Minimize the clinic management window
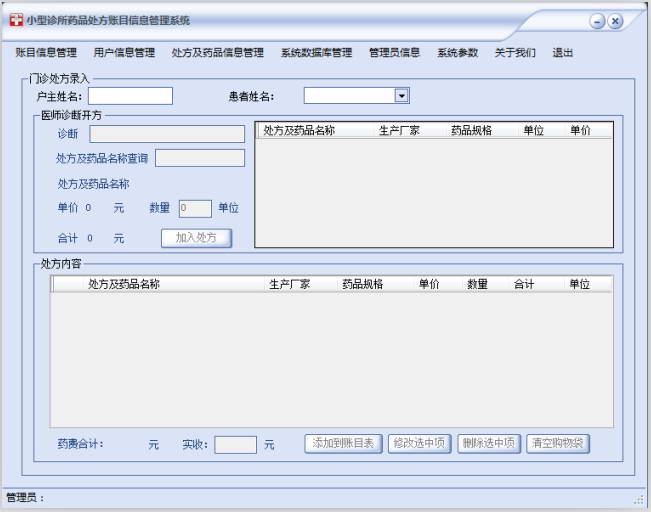651x512 pixels. tap(597, 21)
